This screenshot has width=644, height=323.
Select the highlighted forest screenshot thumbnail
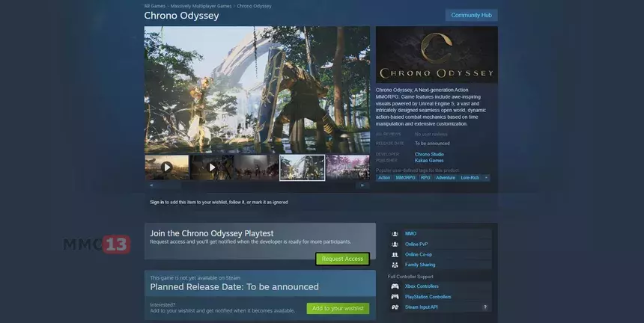coord(303,167)
